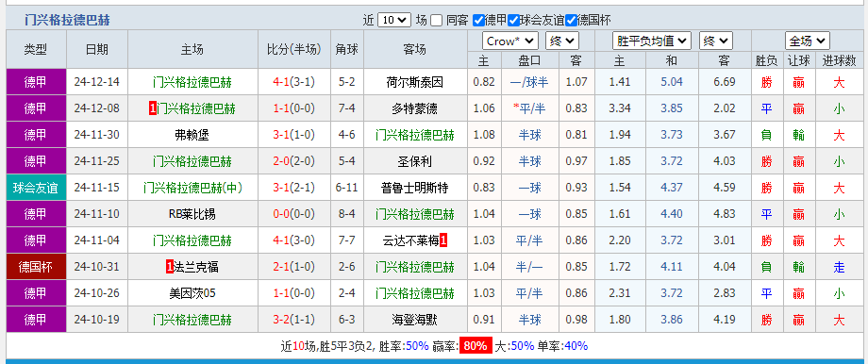Click the 德甲 type cell for 24-12-14

(36, 82)
